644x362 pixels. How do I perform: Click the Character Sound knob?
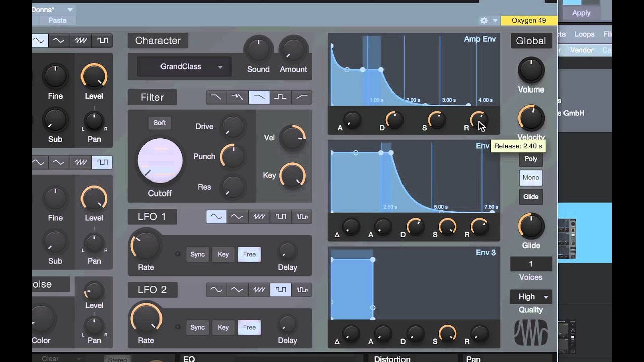pyautogui.click(x=258, y=50)
